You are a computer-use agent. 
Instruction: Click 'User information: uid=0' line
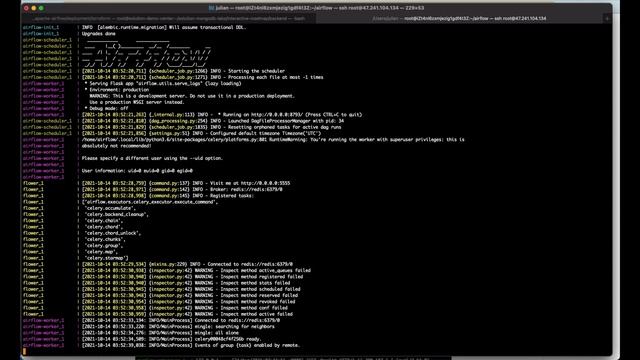click(x=137, y=171)
